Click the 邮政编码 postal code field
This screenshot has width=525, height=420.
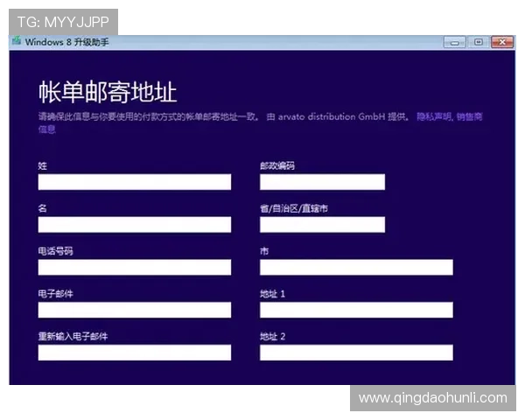click(x=322, y=182)
